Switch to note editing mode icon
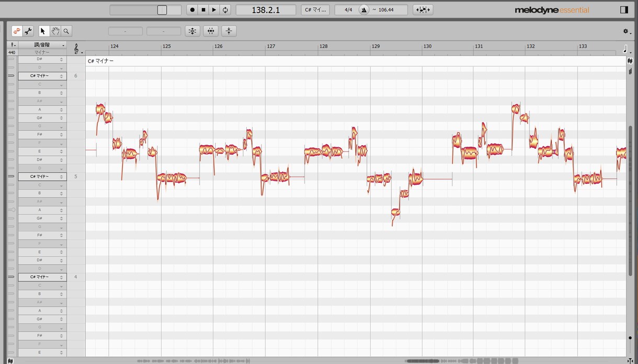638x364 pixels. pyautogui.click(x=17, y=31)
